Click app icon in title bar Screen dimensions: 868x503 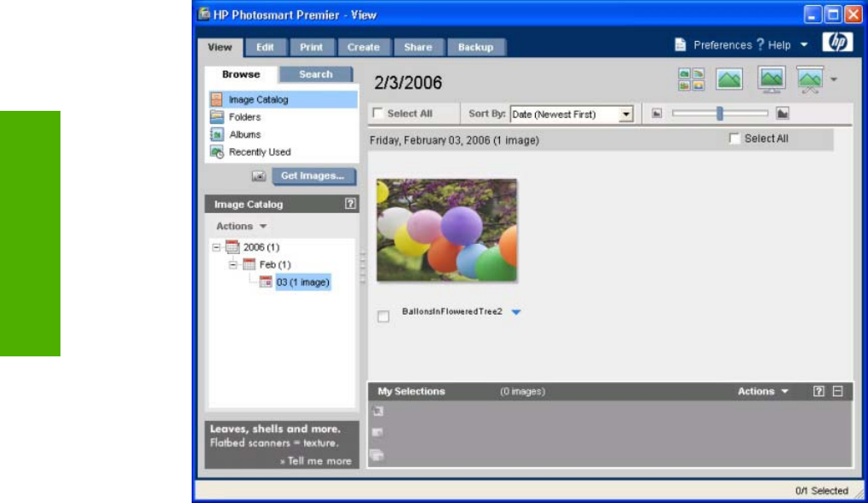point(204,14)
